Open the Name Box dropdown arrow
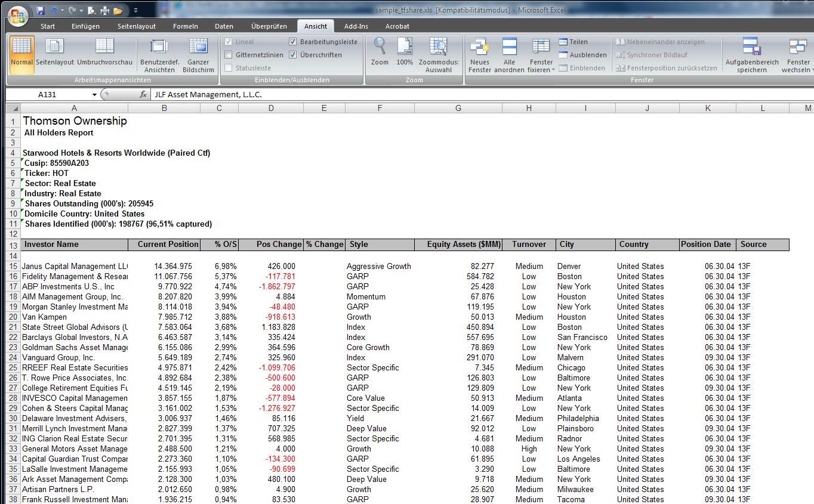The width and height of the screenshot is (814, 504). (x=94, y=94)
